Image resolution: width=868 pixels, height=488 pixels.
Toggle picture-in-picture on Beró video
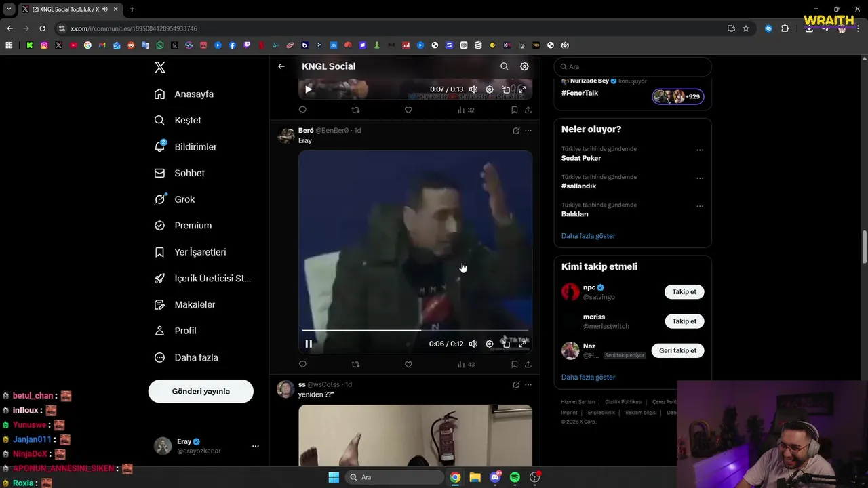(506, 344)
